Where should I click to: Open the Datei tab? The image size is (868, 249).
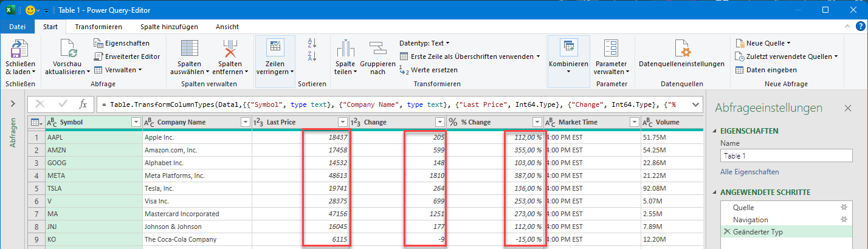(x=18, y=27)
